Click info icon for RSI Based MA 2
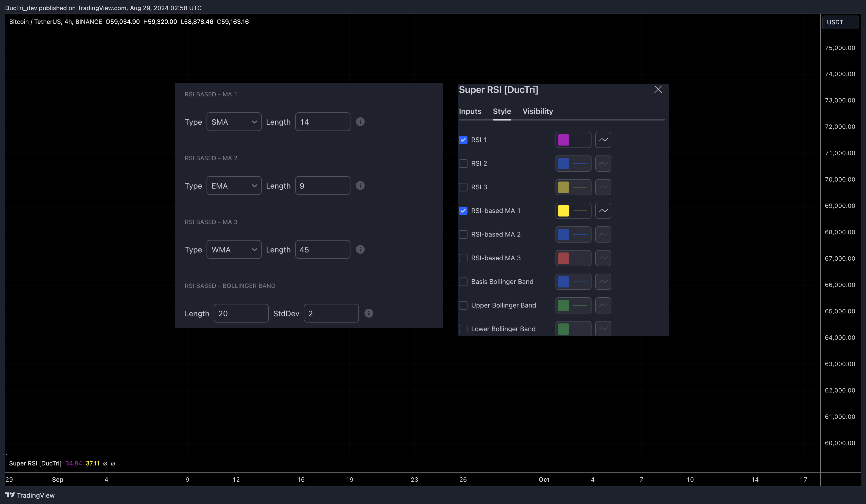This screenshot has width=866, height=504. tap(360, 186)
